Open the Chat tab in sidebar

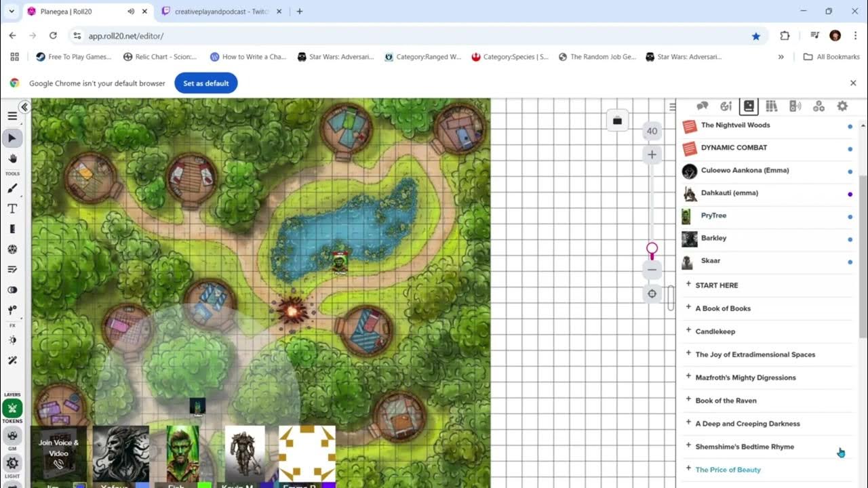click(x=703, y=106)
